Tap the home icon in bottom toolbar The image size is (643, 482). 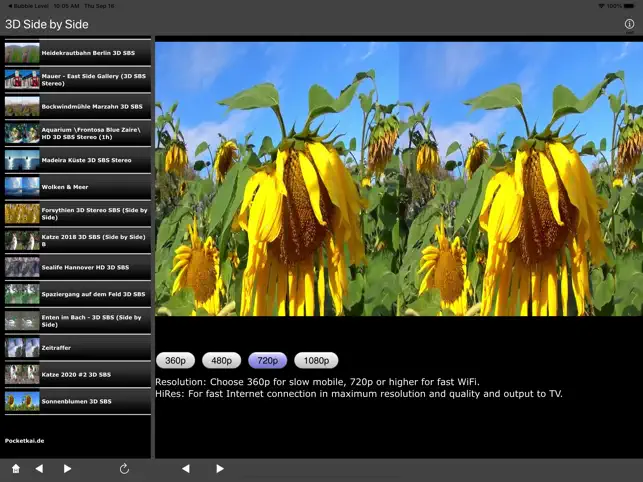coord(16,468)
